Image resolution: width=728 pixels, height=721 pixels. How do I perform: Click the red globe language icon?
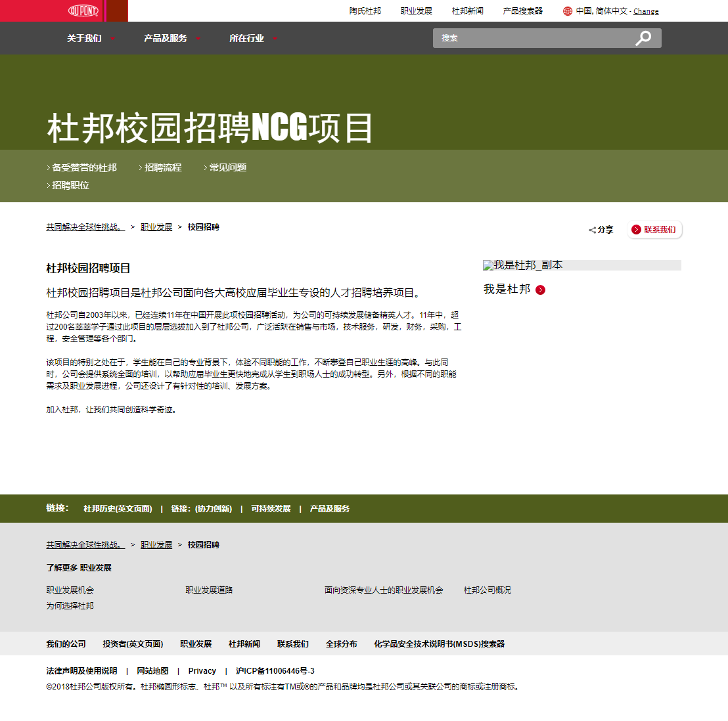coord(568,11)
